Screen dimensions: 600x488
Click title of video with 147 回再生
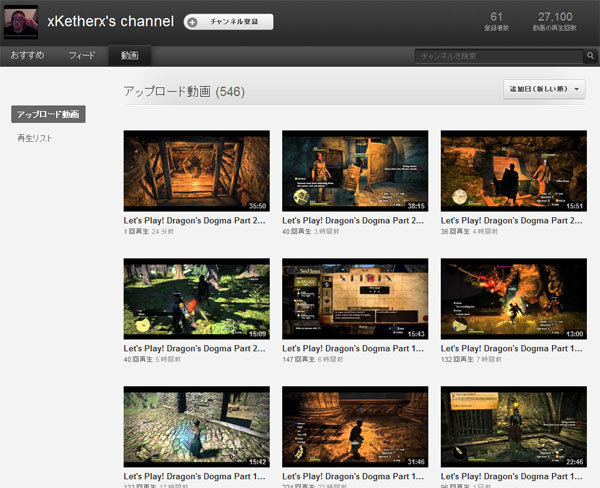(x=353, y=349)
